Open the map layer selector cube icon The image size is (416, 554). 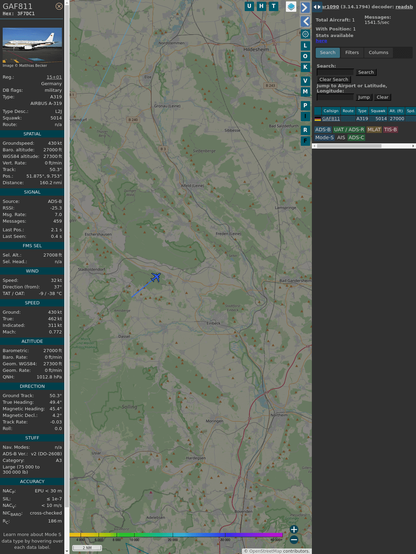pos(291,6)
